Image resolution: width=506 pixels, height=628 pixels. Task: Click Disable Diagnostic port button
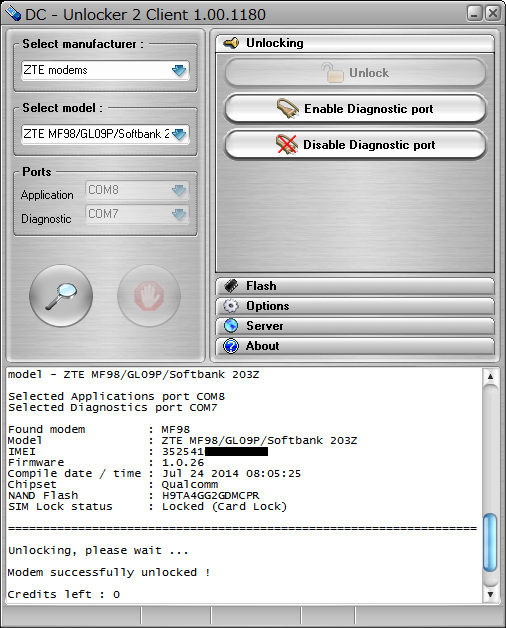355,145
